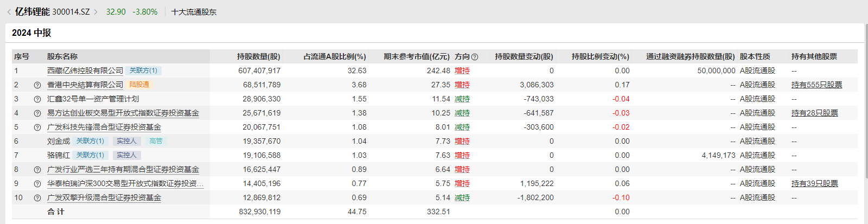Click the back arrow before 亿纬锂能
The width and height of the screenshot is (868, 224).
(9, 12)
